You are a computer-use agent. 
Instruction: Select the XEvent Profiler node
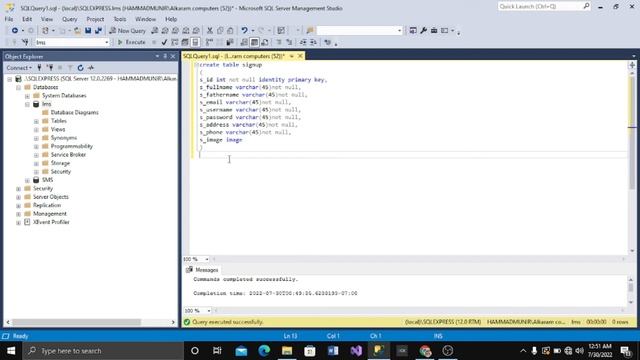click(x=51, y=222)
